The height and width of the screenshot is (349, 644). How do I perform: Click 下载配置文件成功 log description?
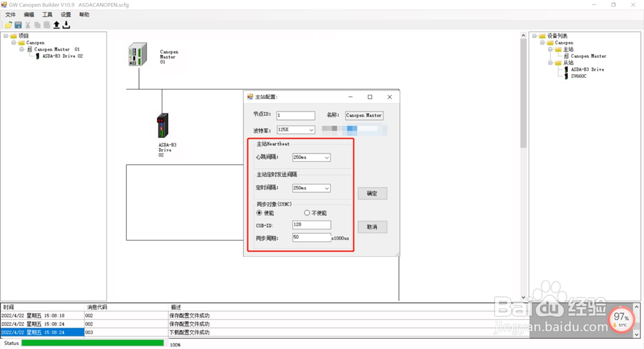pyautogui.click(x=189, y=333)
